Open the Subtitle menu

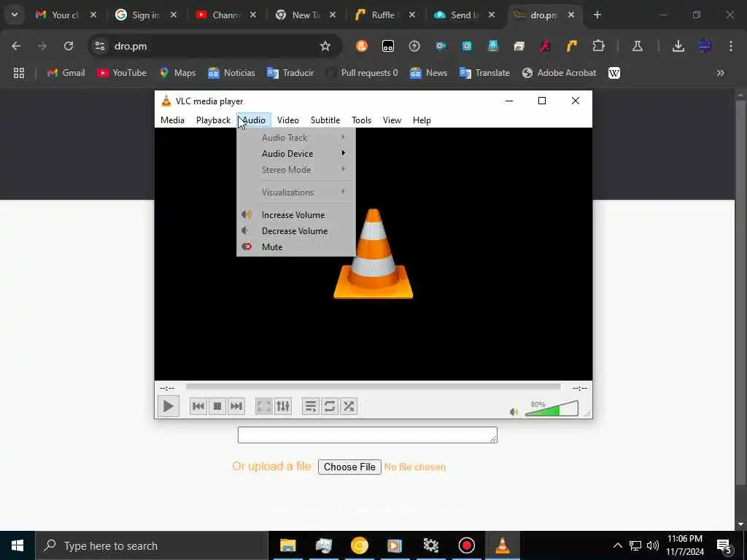tap(325, 120)
